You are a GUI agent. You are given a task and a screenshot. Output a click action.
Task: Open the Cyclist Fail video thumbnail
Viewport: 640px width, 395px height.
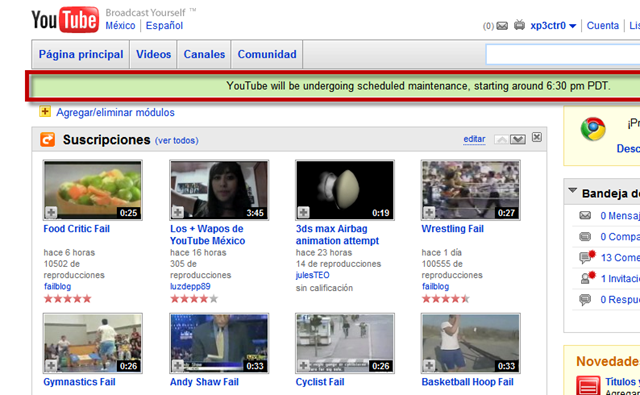click(345, 343)
